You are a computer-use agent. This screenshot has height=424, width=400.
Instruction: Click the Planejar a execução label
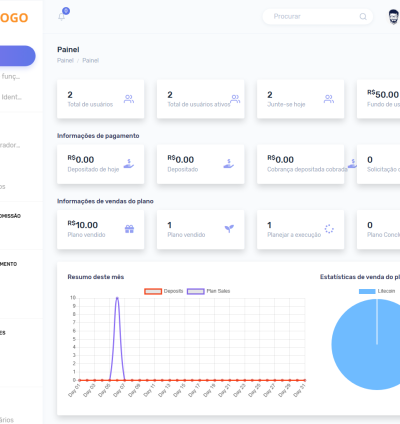[x=294, y=235]
